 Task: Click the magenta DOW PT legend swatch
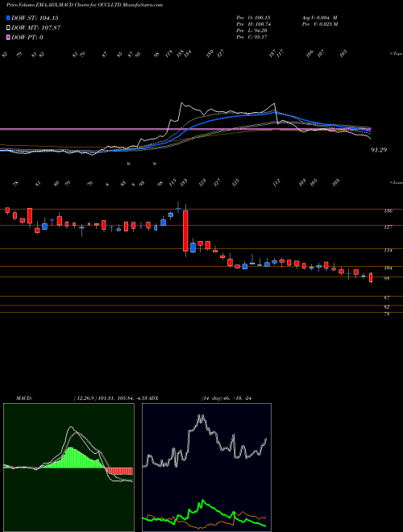click(9, 37)
